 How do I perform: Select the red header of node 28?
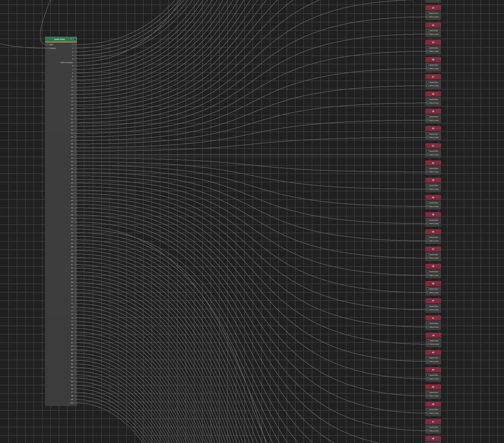pyautogui.click(x=433, y=94)
